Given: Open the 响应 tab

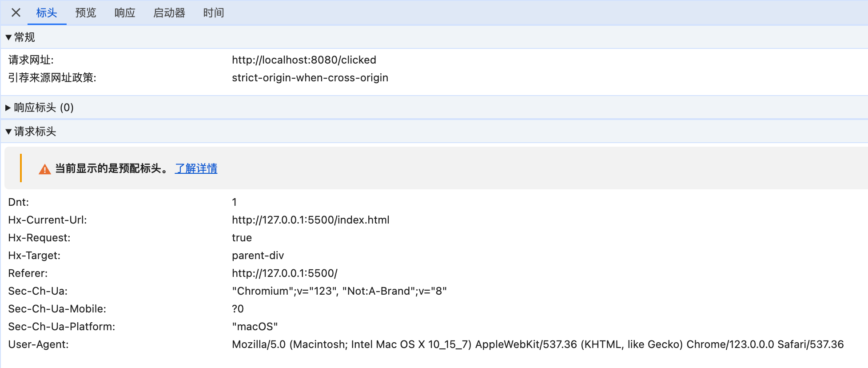Looking at the screenshot, I should (125, 13).
